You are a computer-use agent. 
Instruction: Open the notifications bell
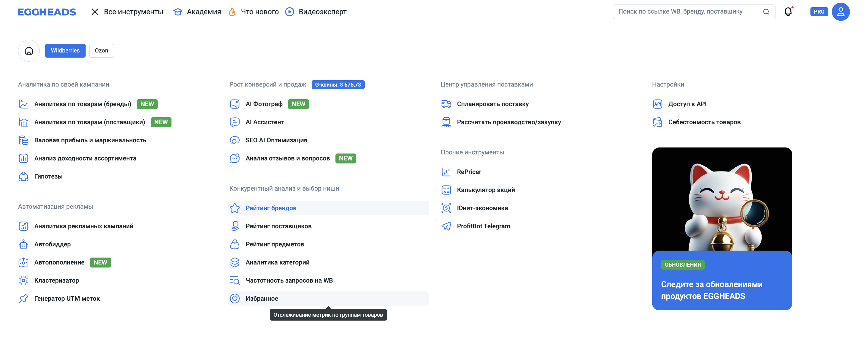tap(788, 12)
